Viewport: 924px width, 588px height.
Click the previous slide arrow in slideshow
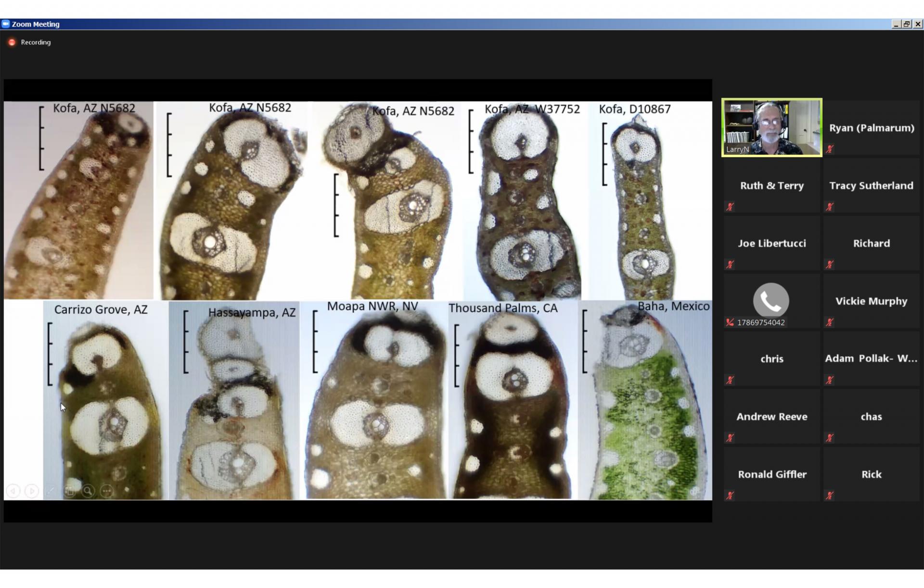coord(13,491)
